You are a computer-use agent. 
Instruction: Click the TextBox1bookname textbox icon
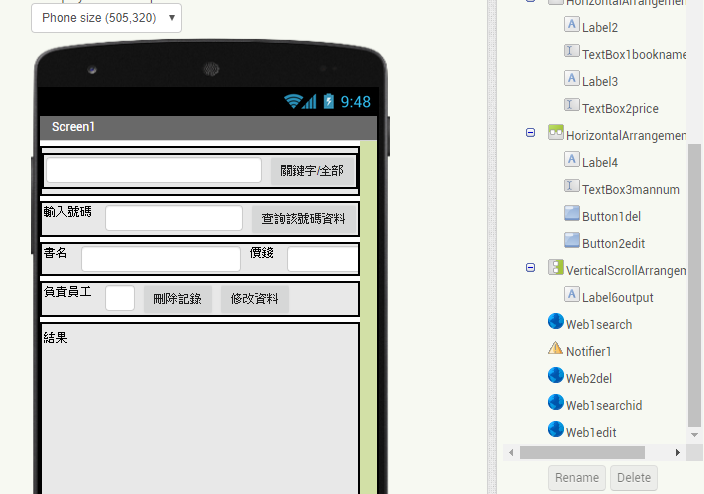pyautogui.click(x=572, y=51)
